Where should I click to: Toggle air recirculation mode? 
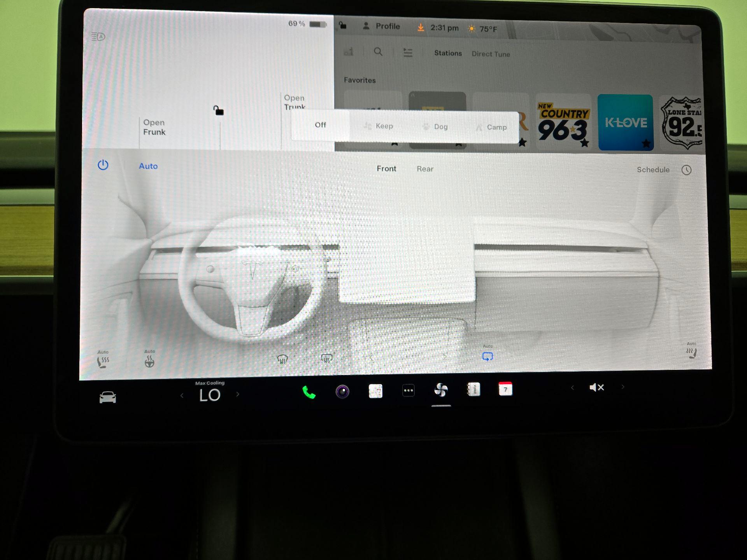coord(487,356)
